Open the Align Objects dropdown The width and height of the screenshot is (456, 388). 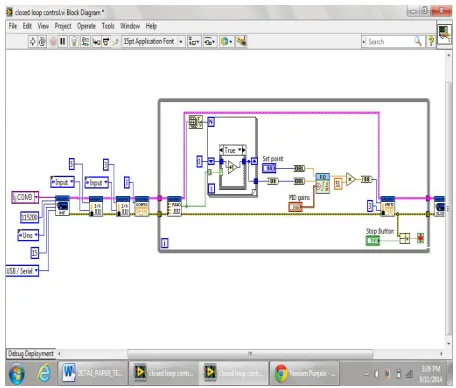[x=194, y=42]
